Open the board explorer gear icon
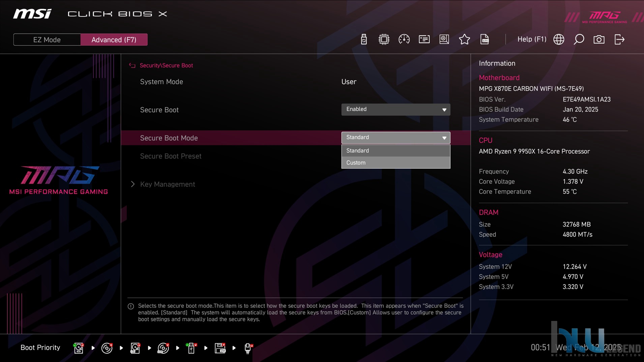The height and width of the screenshot is (362, 644). click(x=444, y=39)
